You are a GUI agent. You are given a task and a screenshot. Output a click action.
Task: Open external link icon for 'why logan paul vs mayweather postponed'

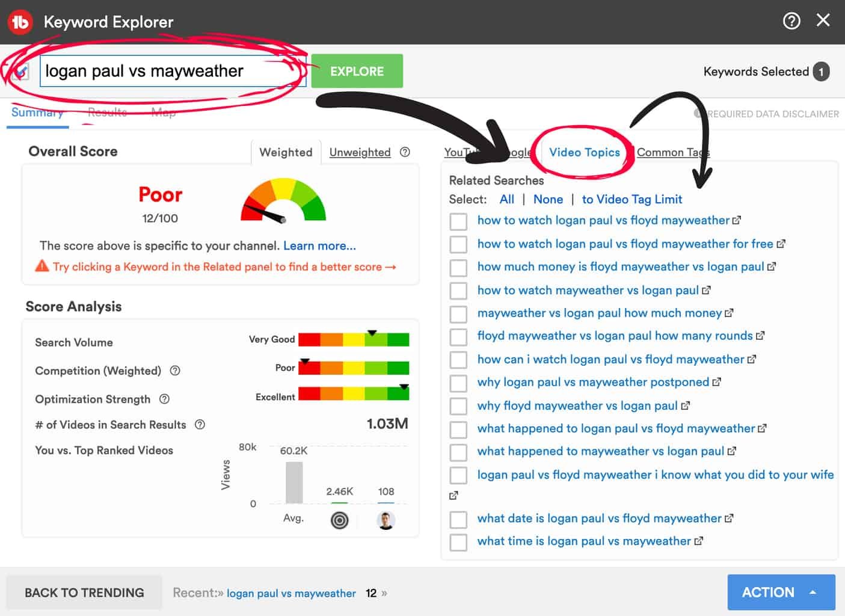point(716,382)
